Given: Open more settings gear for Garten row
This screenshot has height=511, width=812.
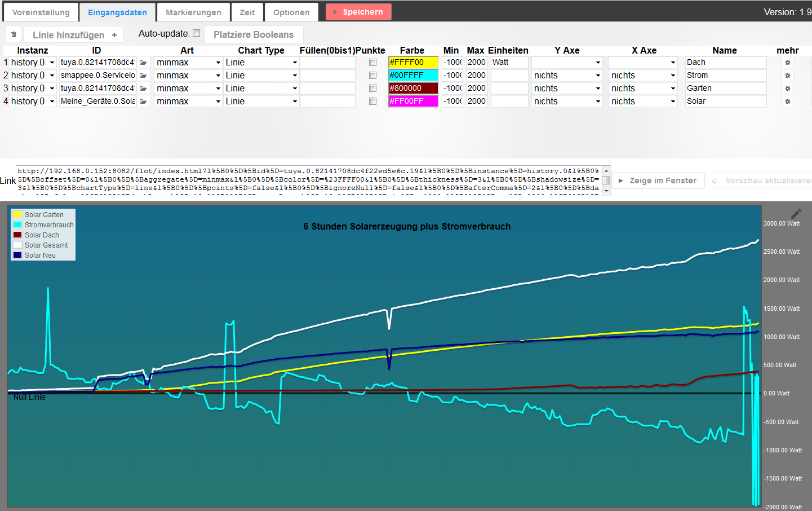Looking at the screenshot, I should 788,89.
